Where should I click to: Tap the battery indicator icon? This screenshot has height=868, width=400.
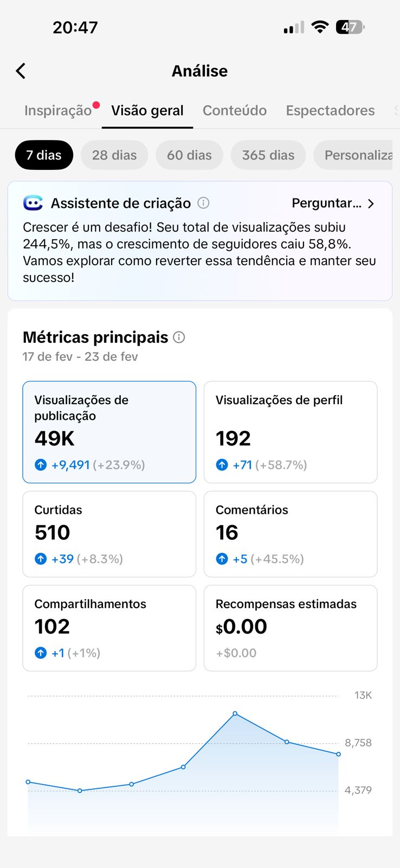pos(350,27)
